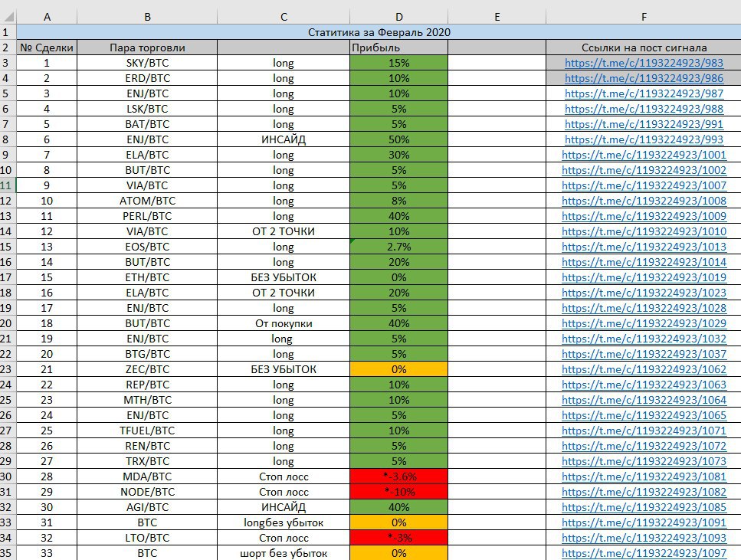This screenshot has height=560, width=741.
Task: Open link ending in /1081
Action: 644,476
